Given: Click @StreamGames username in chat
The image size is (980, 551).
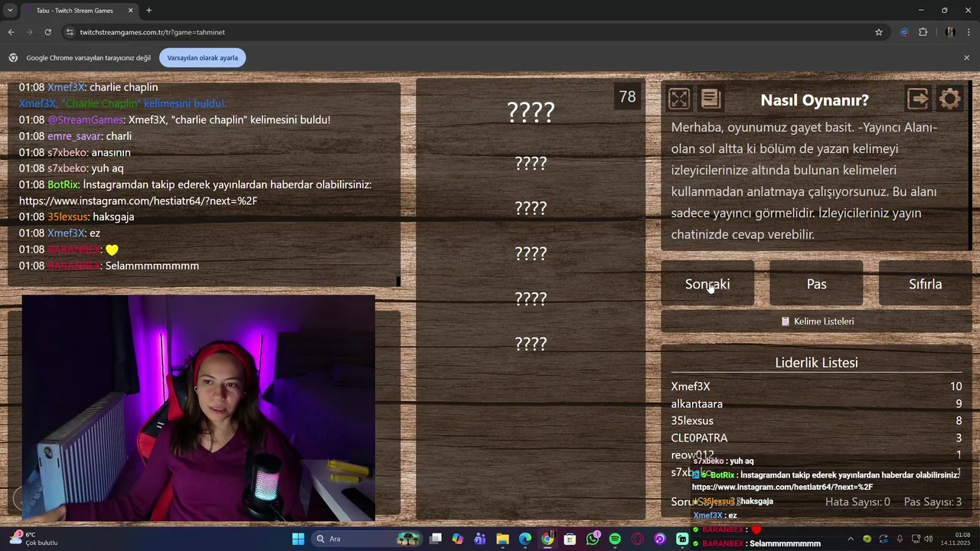Looking at the screenshot, I should (x=85, y=120).
